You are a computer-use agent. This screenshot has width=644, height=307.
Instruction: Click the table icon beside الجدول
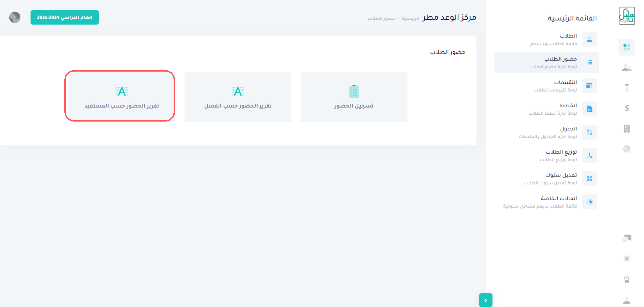pyautogui.click(x=589, y=132)
